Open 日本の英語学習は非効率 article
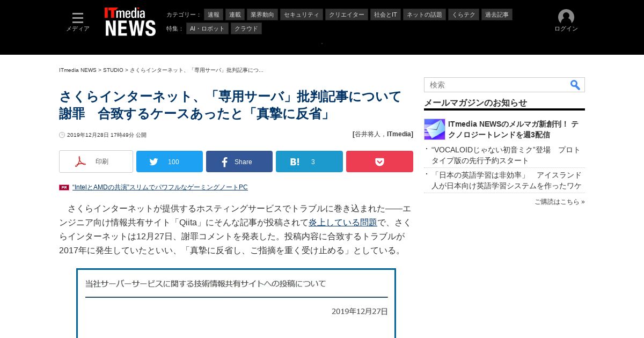Viewport: 644px width, 338px height. [x=507, y=180]
